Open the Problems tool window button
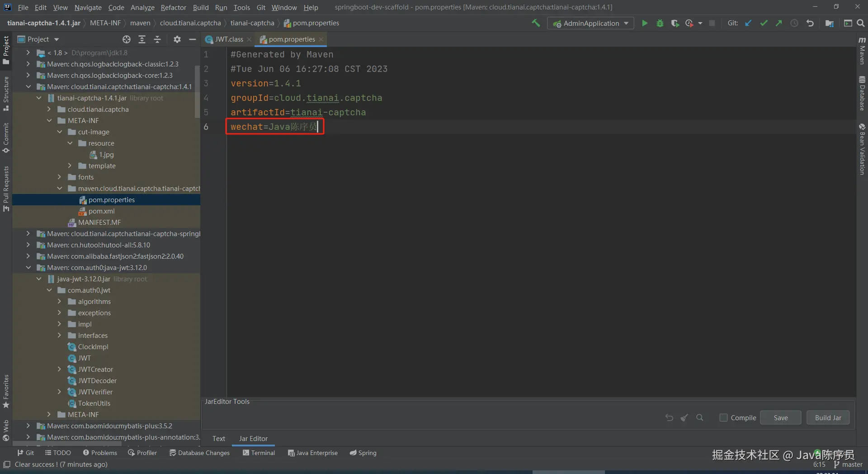868x474 pixels. (x=100, y=453)
